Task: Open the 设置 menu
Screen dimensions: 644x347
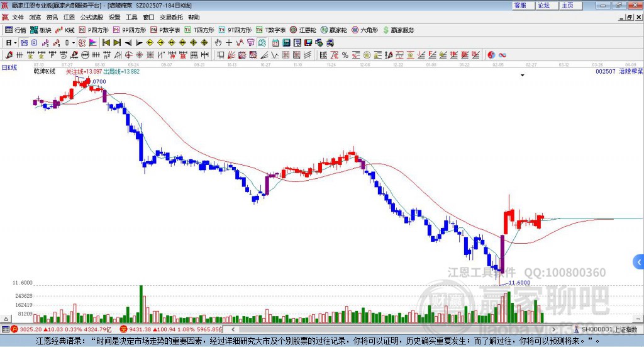Action: 114,17
